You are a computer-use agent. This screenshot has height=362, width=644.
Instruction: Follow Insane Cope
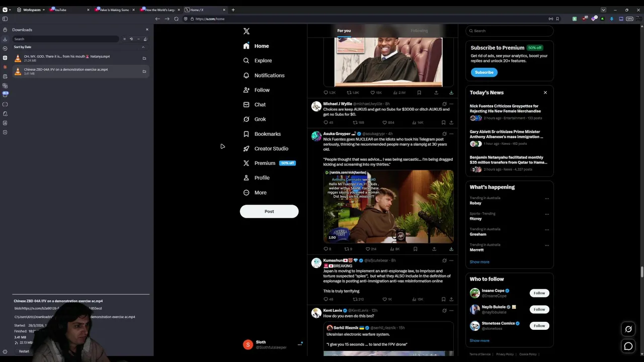pyautogui.click(x=539, y=293)
